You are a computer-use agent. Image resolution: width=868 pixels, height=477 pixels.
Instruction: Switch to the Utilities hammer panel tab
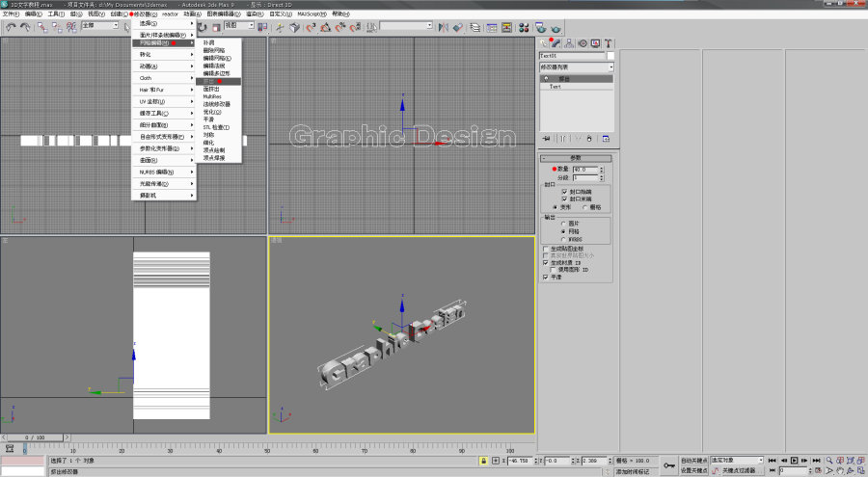coord(608,43)
